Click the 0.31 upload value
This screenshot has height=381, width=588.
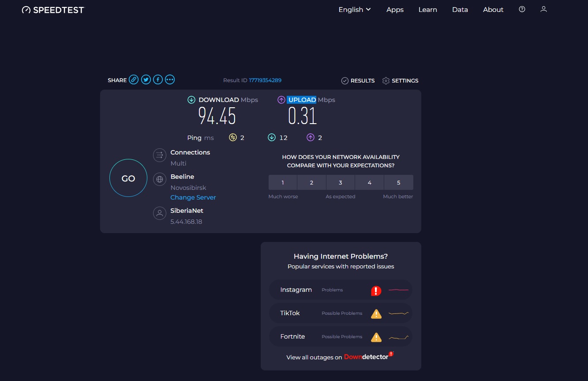pyautogui.click(x=303, y=116)
